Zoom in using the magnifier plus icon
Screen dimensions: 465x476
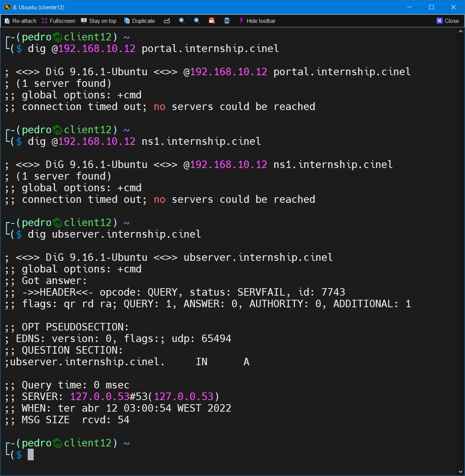point(182,21)
